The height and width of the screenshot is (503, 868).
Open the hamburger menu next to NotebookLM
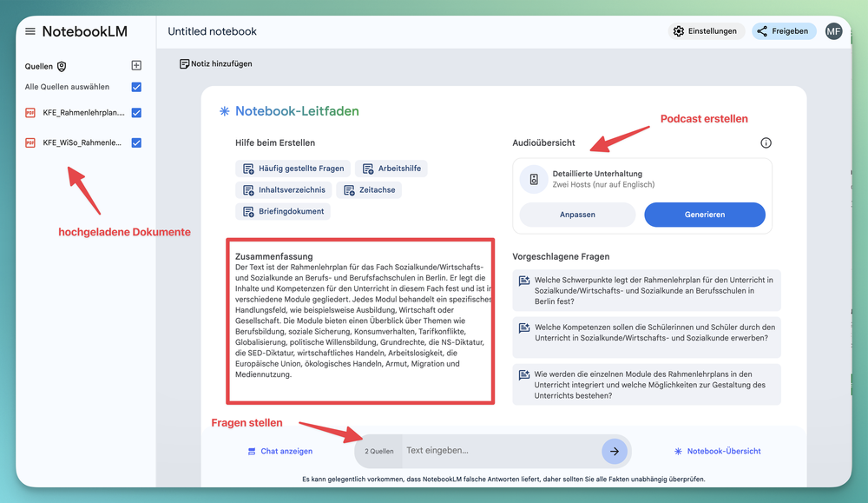coord(30,31)
